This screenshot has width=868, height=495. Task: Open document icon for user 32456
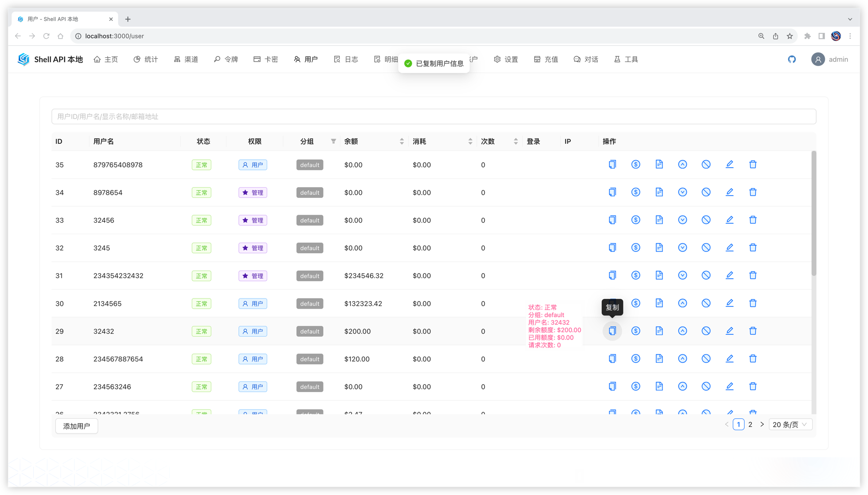pyautogui.click(x=659, y=220)
